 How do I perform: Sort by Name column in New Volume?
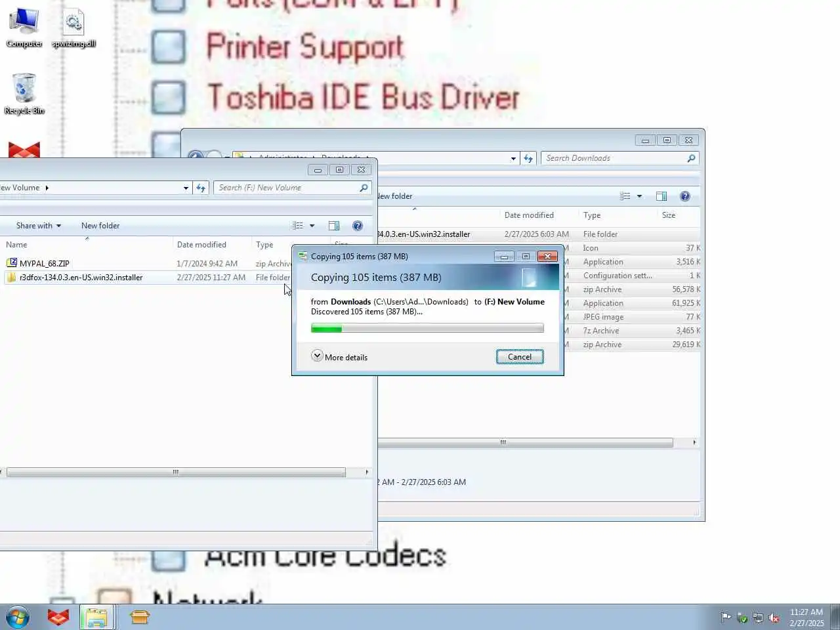tap(85, 245)
